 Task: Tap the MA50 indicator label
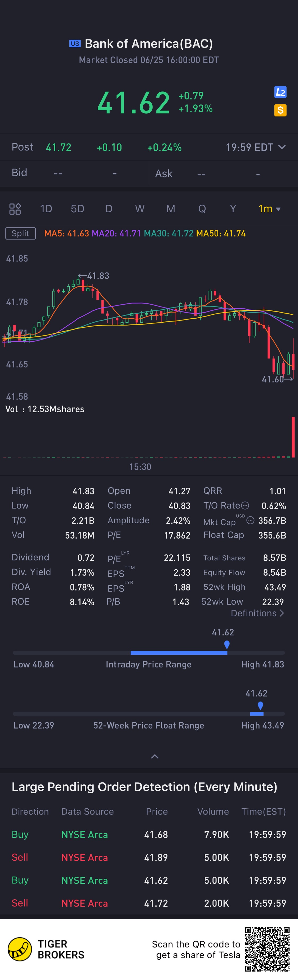221,233
